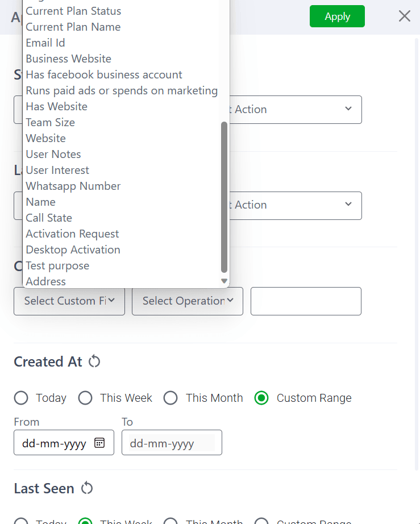Select Custom Range under Created At

point(261,398)
